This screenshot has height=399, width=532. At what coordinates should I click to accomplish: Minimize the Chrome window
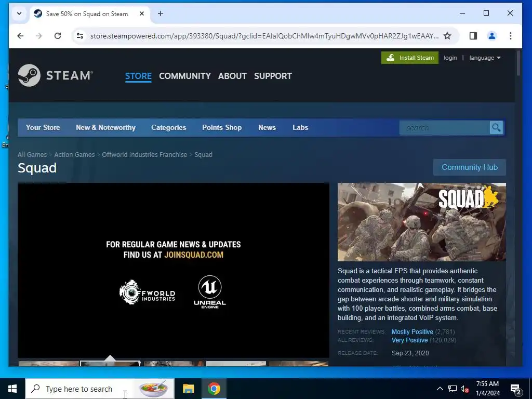pyautogui.click(x=462, y=13)
